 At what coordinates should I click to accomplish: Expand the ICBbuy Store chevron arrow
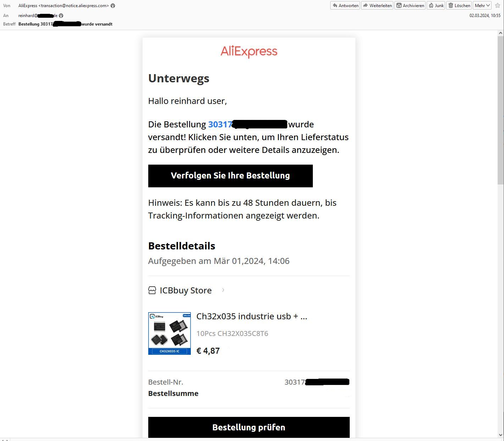coord(223,290)
